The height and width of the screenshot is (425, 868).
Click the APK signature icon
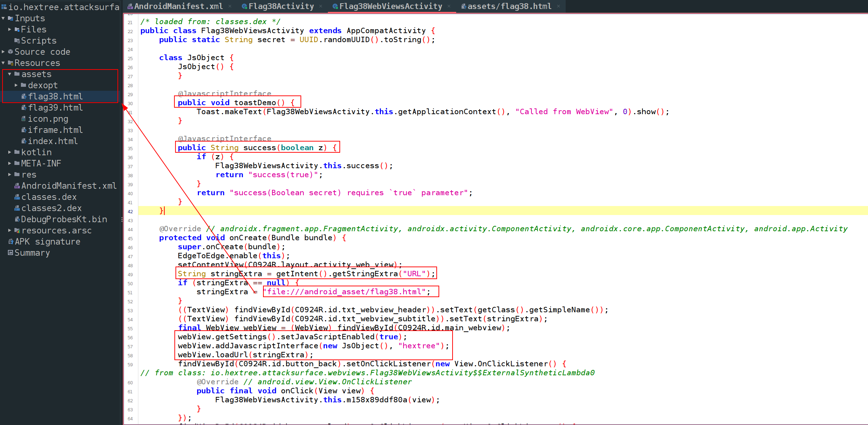(x=10, y=242)
